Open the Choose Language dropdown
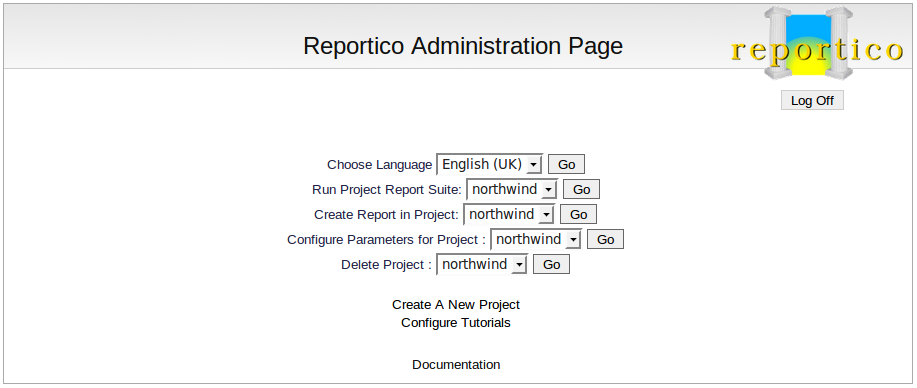Image resolution: width=917 pixels, height=388 pixels. click(x=490, y=164)
